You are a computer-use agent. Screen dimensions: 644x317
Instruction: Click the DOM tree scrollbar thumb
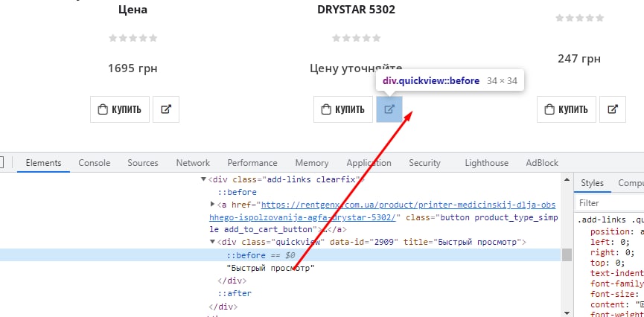[567, 255]
